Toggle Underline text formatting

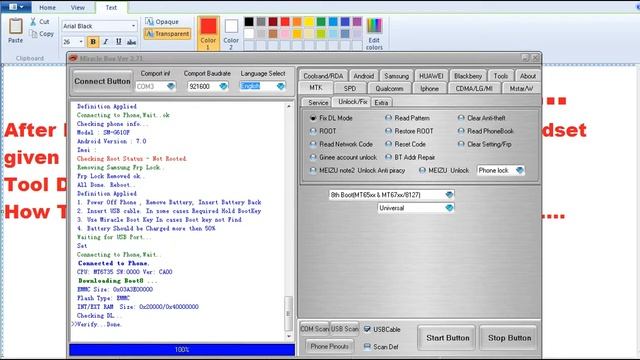coord(118,42)
